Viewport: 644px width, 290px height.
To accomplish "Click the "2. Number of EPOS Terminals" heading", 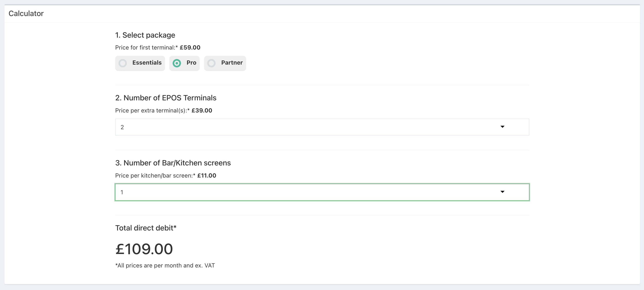I will [x=166, y=98].
